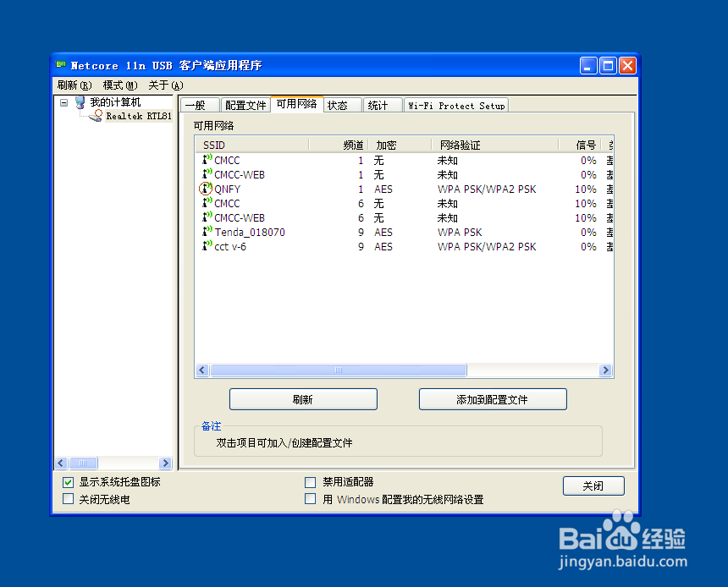
Task: Click signal icon of CMCC-WEB channel 6
Action: [x=207, y=217]
